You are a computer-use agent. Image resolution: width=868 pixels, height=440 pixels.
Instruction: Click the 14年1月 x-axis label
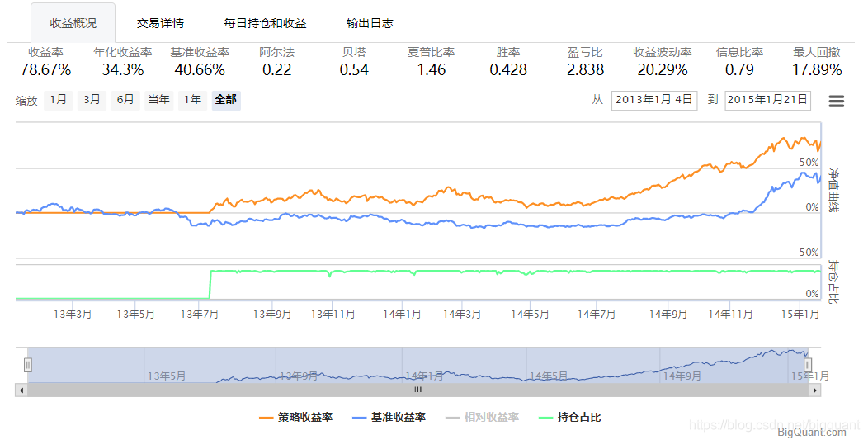(x=403, y=315)
